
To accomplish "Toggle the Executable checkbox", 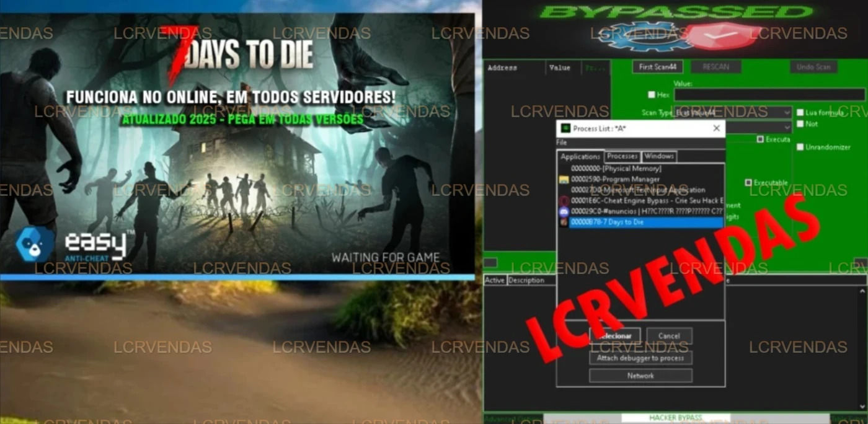I will pyautogui.click(x=748, y=183).
